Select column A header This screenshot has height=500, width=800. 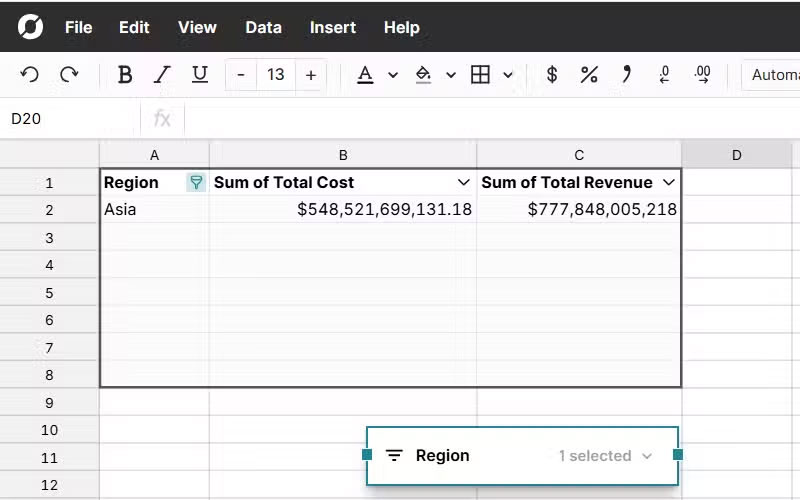154,155
